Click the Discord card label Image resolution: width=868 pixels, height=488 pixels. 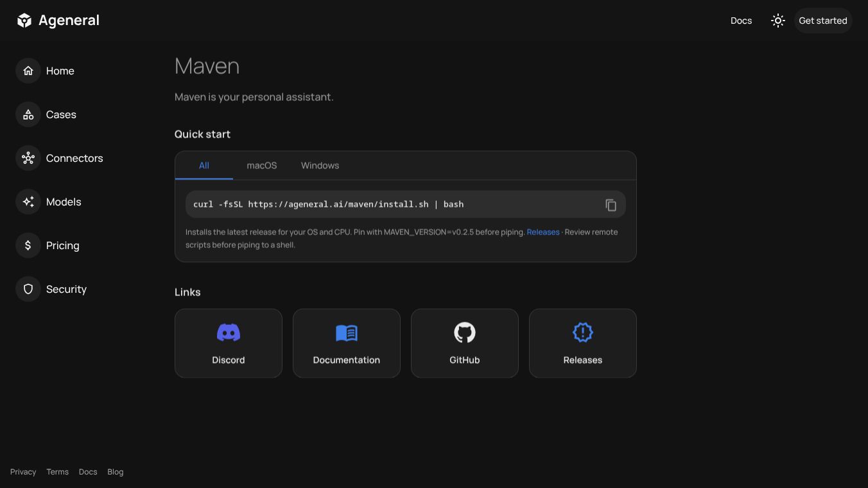point(229,360)
